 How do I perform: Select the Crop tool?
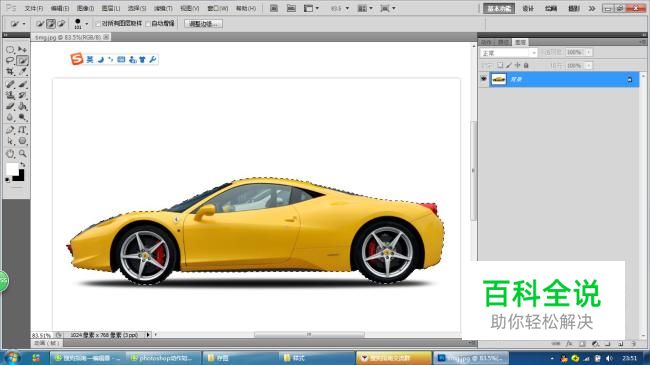point(10,72)
